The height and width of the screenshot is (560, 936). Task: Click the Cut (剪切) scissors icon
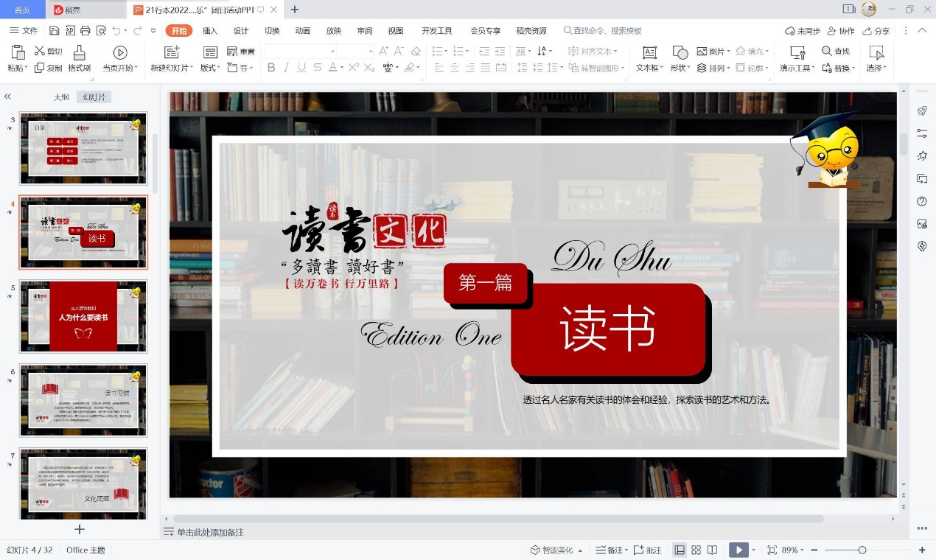coord(40,52)
